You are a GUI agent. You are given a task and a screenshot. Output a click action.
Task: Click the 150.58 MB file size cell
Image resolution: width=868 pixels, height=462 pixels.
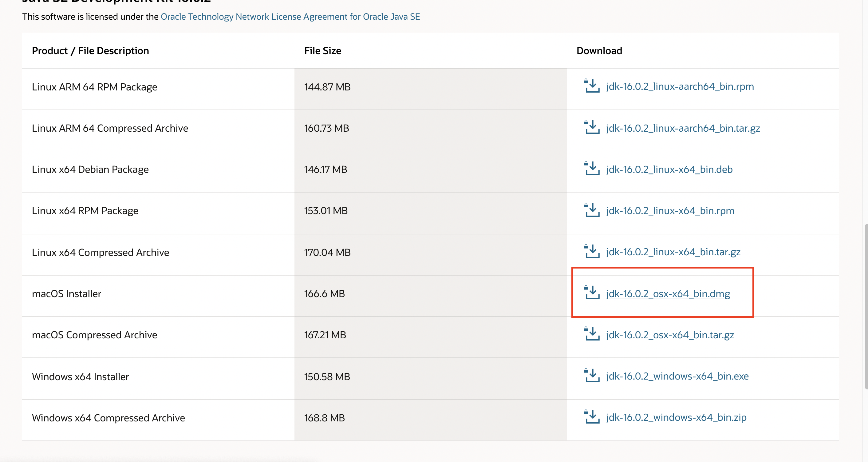(x=431, y=379)
